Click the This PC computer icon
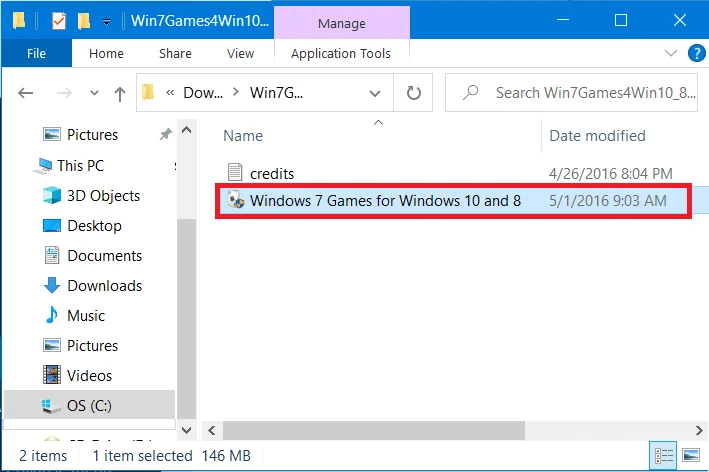The width and height of the screenshot is (709, 472). [43, 166]
